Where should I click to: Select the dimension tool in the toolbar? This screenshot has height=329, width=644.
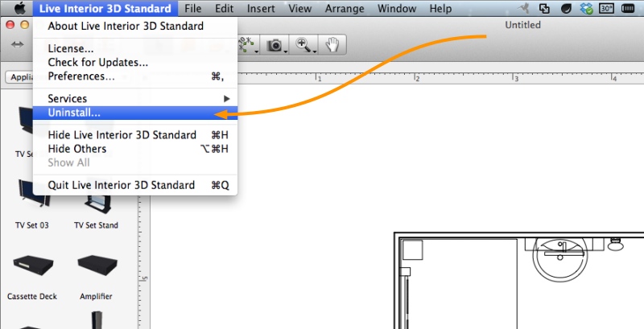249,45
